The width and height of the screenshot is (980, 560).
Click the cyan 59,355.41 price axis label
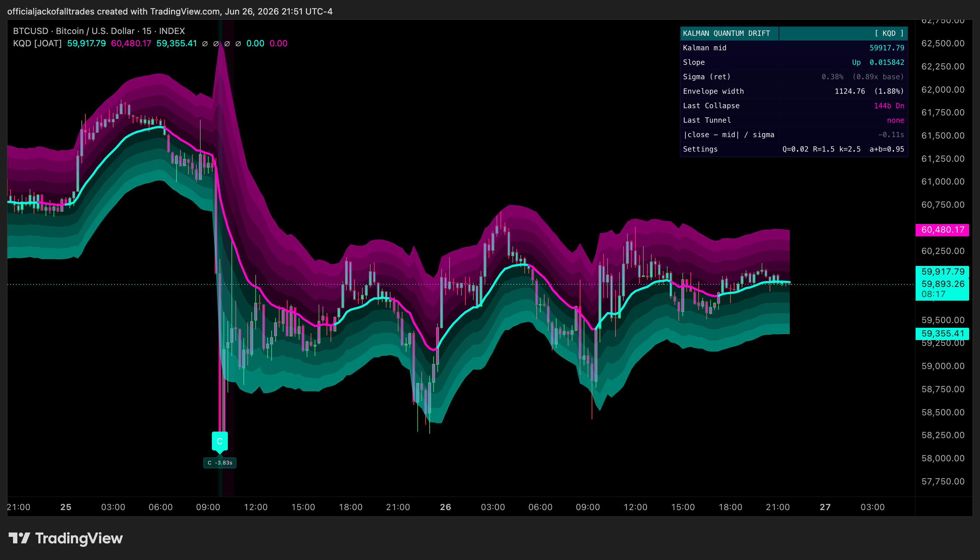[x=942, y=334]
